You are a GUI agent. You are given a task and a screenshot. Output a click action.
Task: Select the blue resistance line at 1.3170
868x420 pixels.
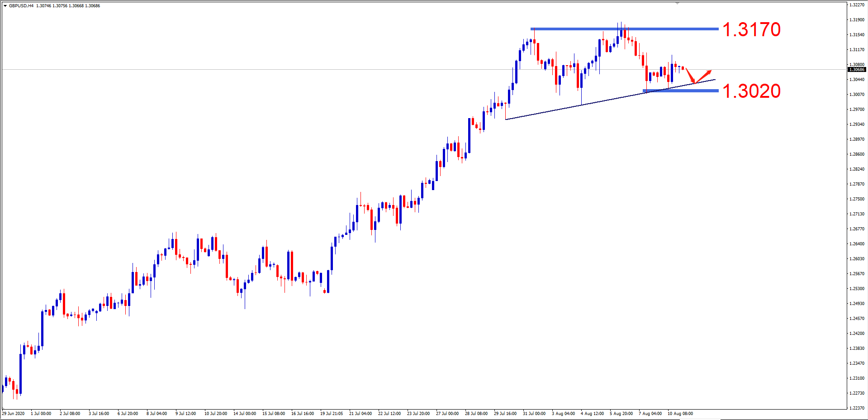(624, 29)
